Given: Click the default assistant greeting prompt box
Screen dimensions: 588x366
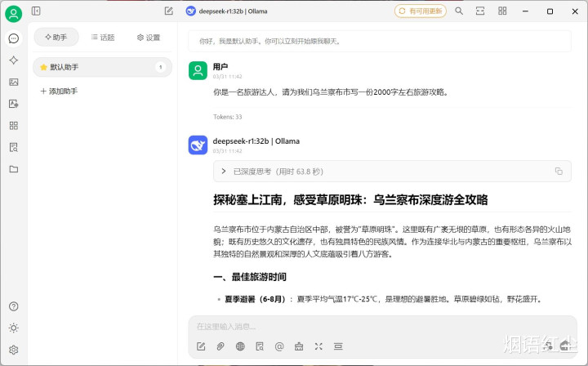Looking at the screenshot, I should pos(380,41).
